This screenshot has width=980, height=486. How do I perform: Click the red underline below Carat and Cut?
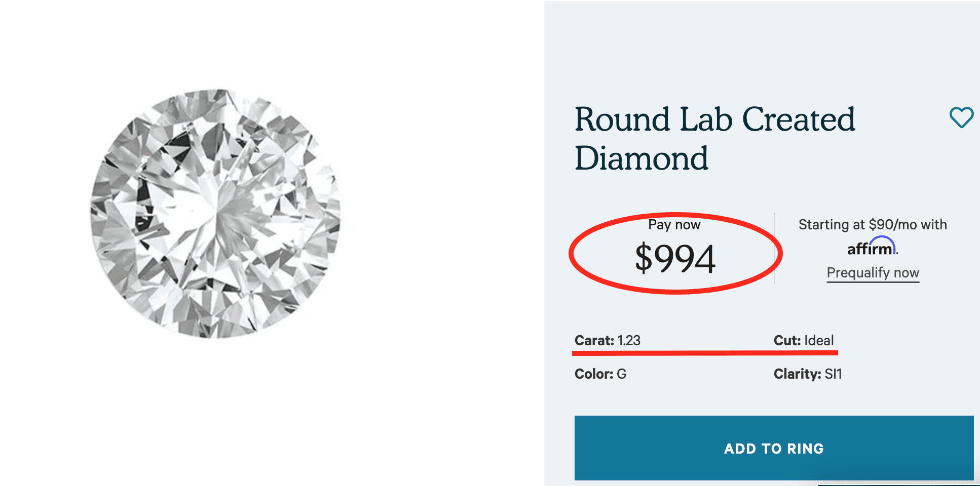pos(704,353)
